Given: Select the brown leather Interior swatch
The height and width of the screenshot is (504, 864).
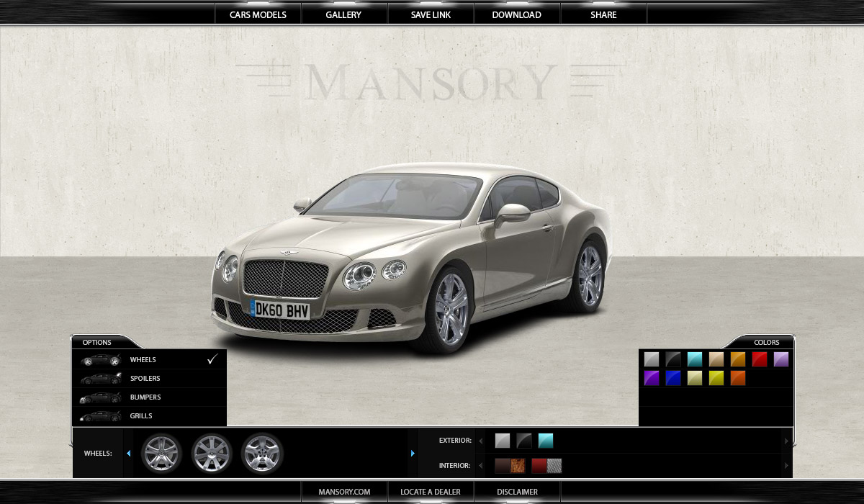Looking at the screenshot, I should point(510,466).
